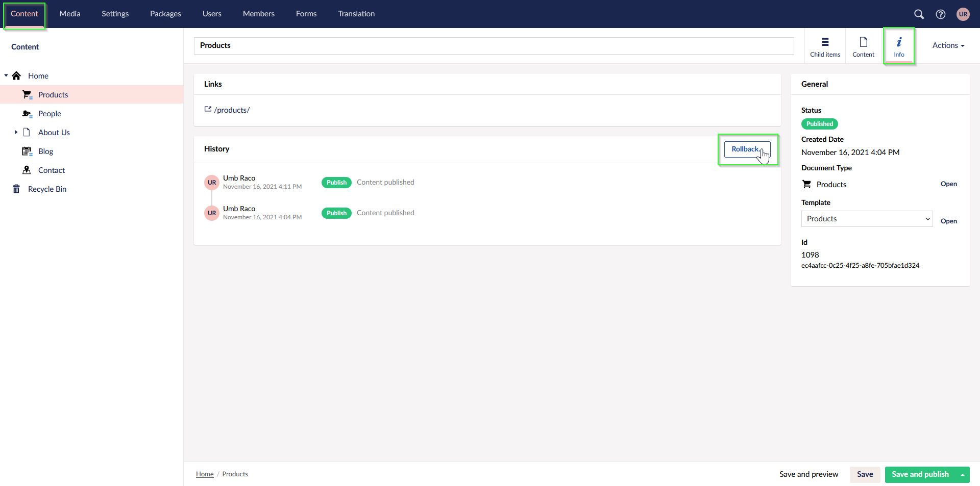This screenshot has height=486, width=980.
Task: Open the Settings section
Action: tap(115, 14)
